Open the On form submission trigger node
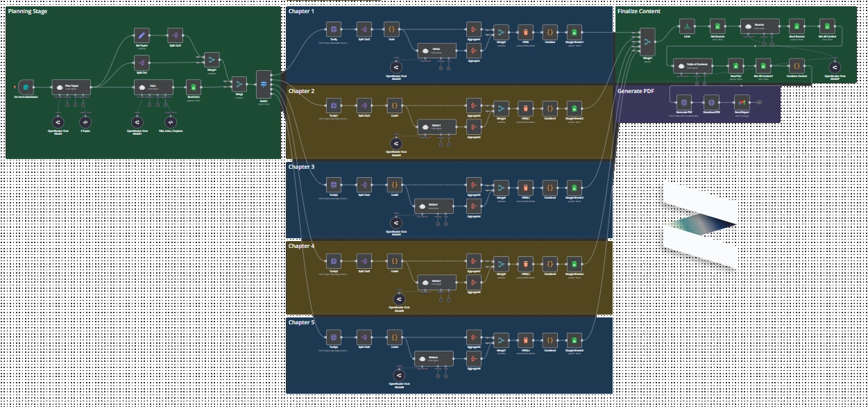This screenshot has width=868, height=407. point(24,87)
